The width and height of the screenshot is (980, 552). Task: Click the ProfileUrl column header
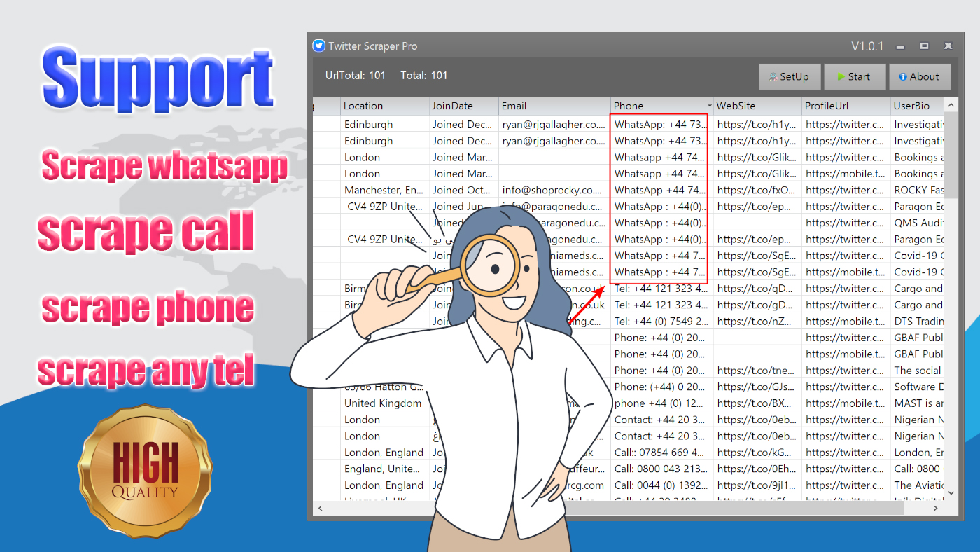coord(846,106)
